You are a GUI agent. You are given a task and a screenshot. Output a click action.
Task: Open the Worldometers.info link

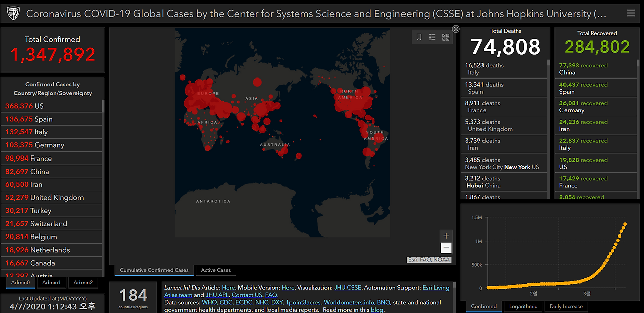(x=349, y=302)
